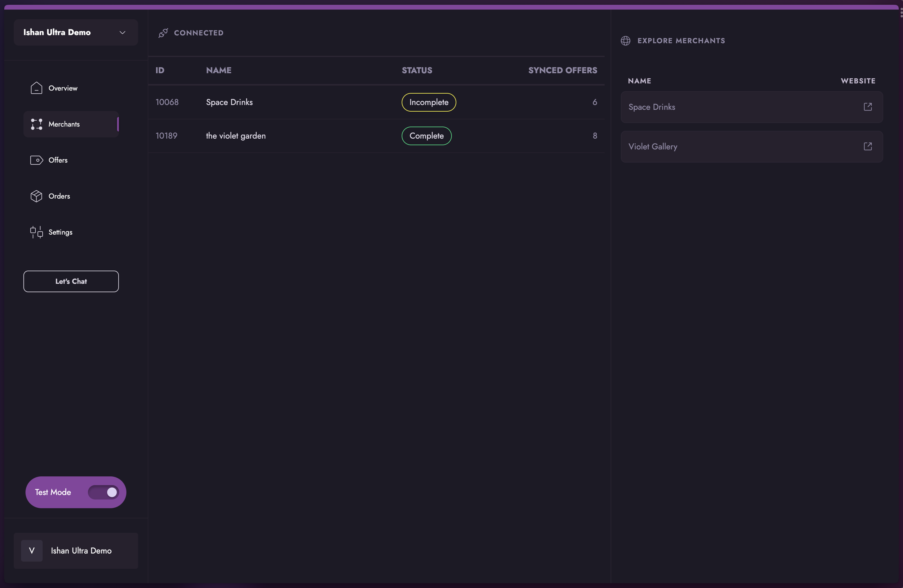Image resolution: width=903 pixels, height=588 pixels.
Task: Click the Merchants nodes icon in sidebar
Action: point(36,124)
